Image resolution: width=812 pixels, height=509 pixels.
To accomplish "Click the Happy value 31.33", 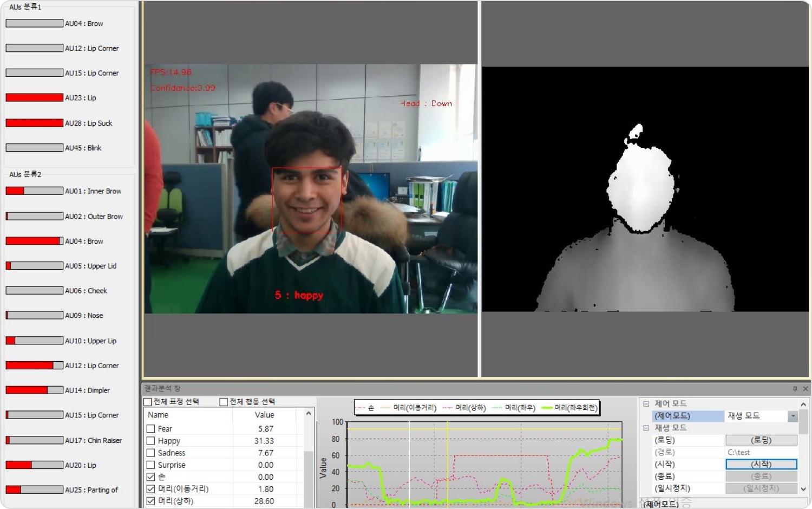I will coord(264,441).
